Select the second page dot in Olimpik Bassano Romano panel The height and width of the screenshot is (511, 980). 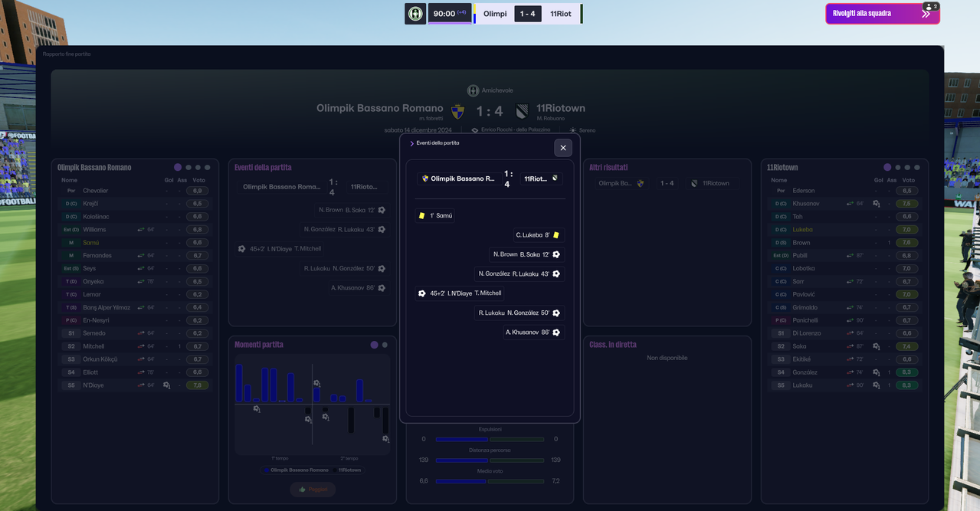point(188,167)
